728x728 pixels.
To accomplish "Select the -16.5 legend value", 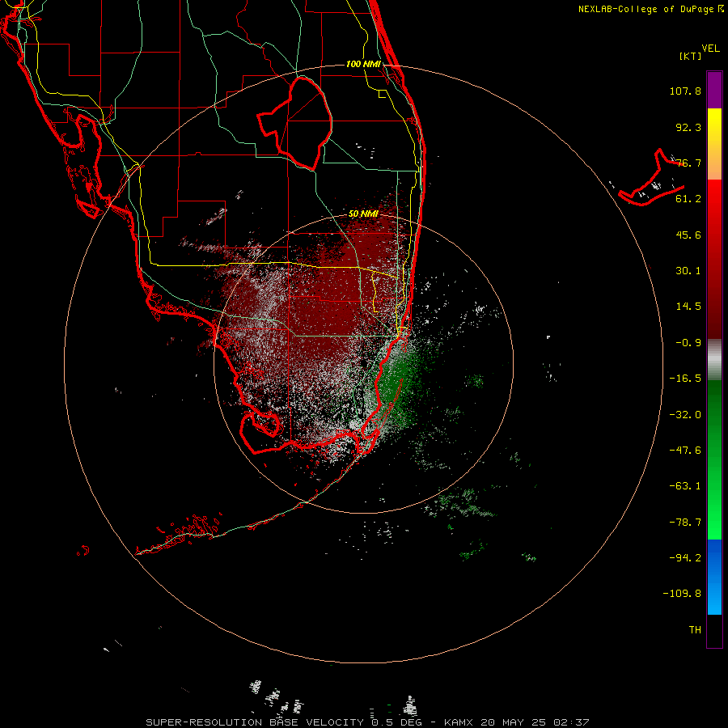I will tap(685, 379).
